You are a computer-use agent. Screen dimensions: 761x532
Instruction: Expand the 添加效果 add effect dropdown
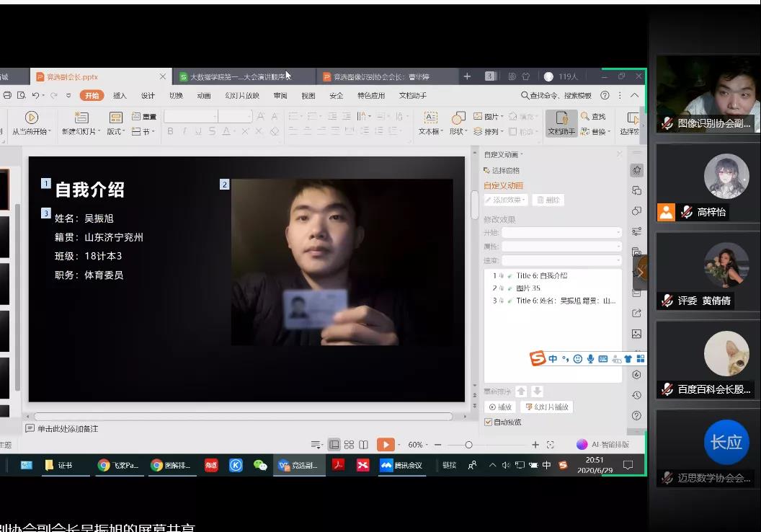pyautogui.click(x=506, y=200)
